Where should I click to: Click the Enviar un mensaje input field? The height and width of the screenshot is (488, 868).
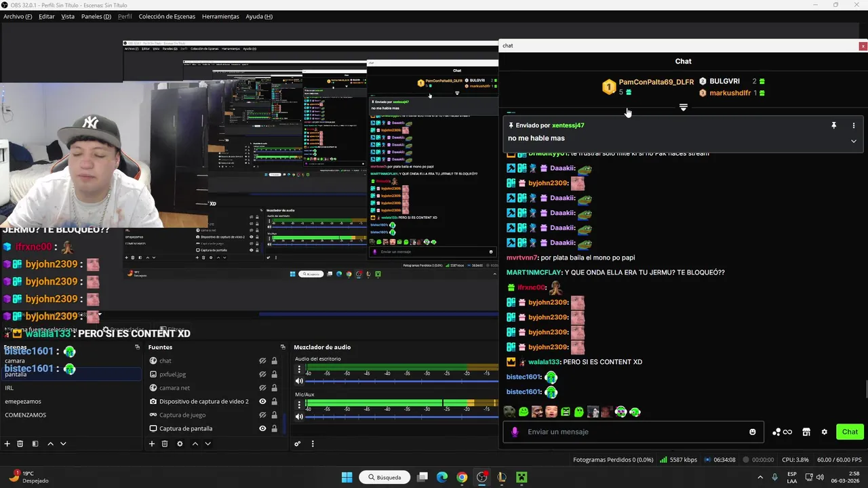(634, 432)
